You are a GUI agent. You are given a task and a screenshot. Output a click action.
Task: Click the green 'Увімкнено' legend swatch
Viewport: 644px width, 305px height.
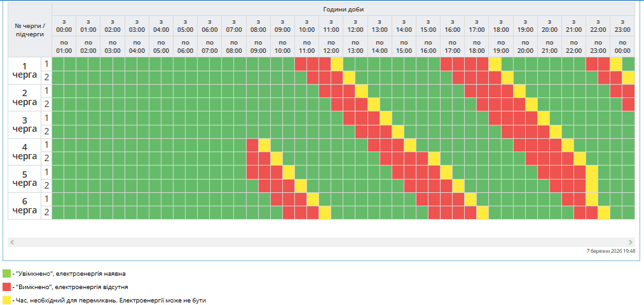[x=6, y=273]
